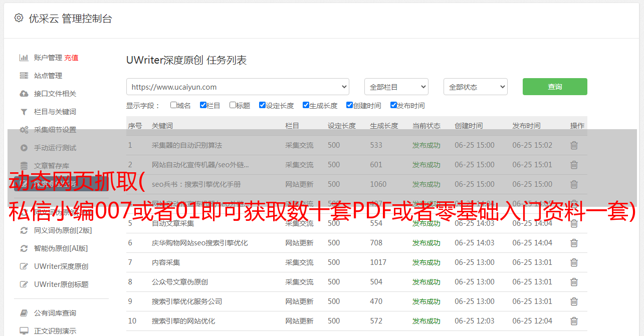
Task: Uncheck the 生成长度 display field checkbox
Action: coord(306,105)
